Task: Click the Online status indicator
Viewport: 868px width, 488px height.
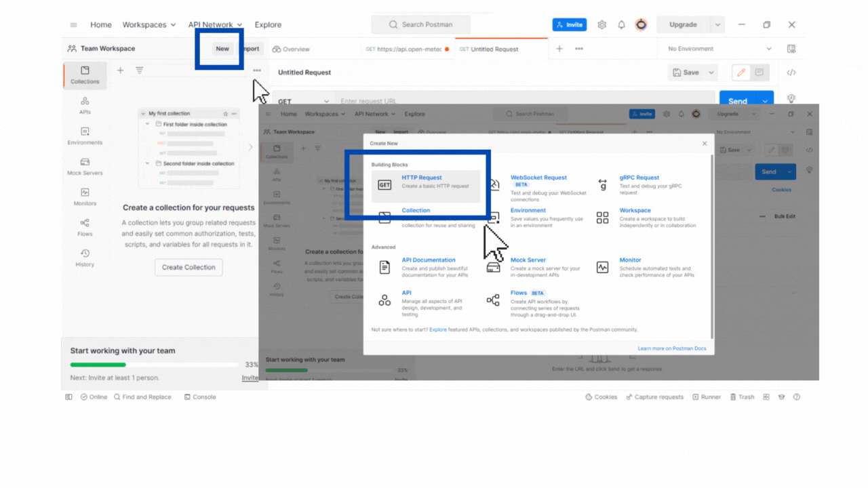Action: pos(94,397)
